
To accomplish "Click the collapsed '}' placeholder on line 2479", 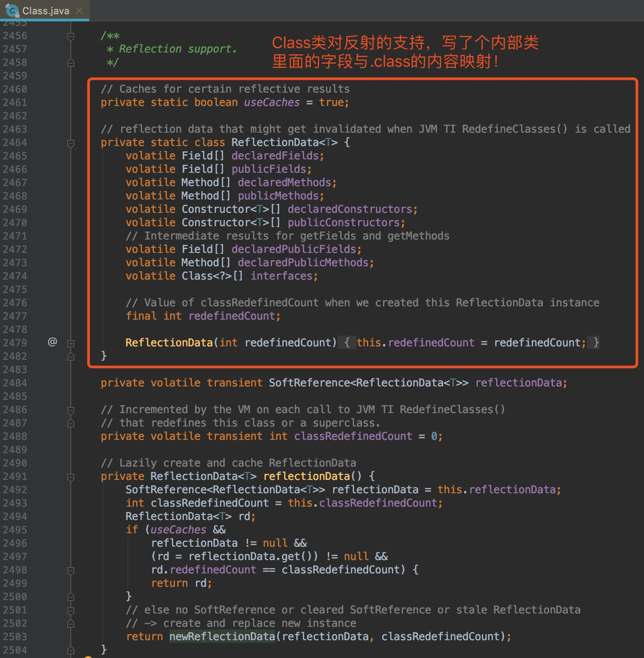I will [594, 342].
